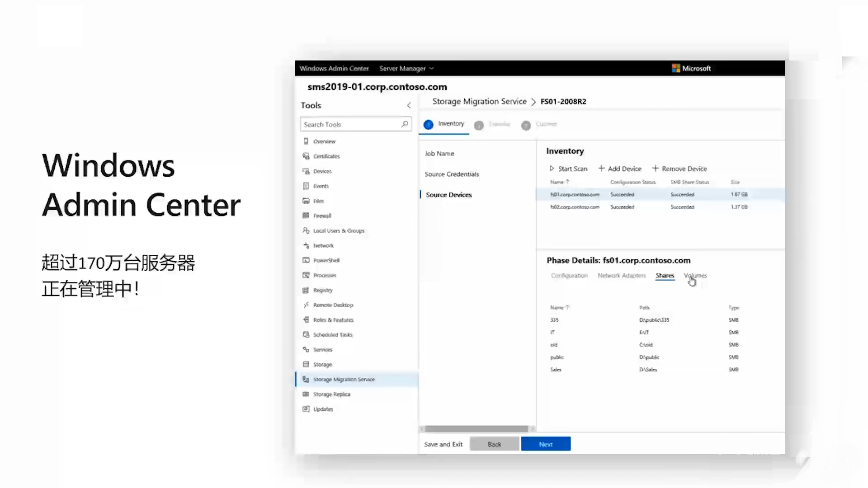Click the Firewall icon in Tools
The image size is (868, 488).
(x=306, y=216)
